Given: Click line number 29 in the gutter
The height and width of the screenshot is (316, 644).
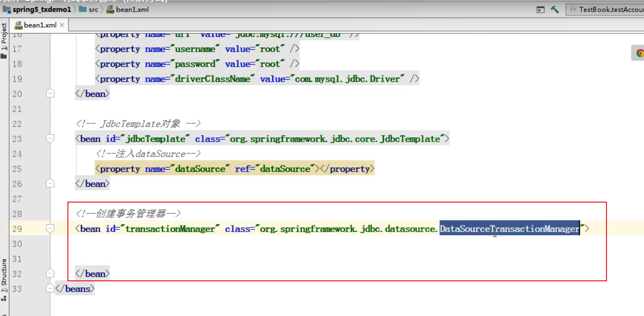Looking at the screenshot, I should (17, 229).
